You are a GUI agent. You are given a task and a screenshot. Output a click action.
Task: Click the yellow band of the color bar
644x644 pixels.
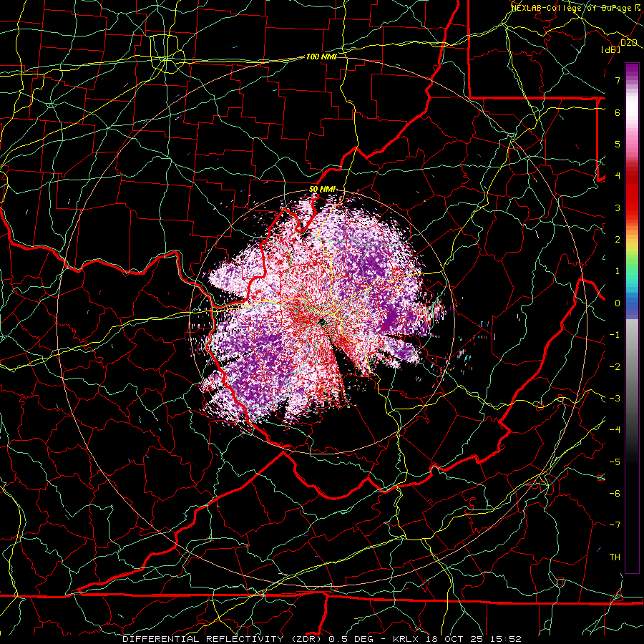tap(632, 245)
